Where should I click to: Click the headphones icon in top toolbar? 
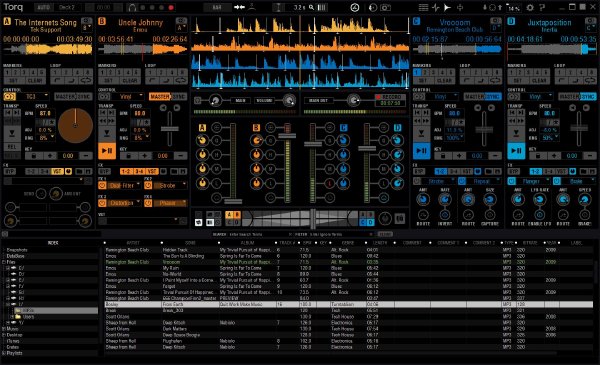pyautogui.click(x=132, y=7)
